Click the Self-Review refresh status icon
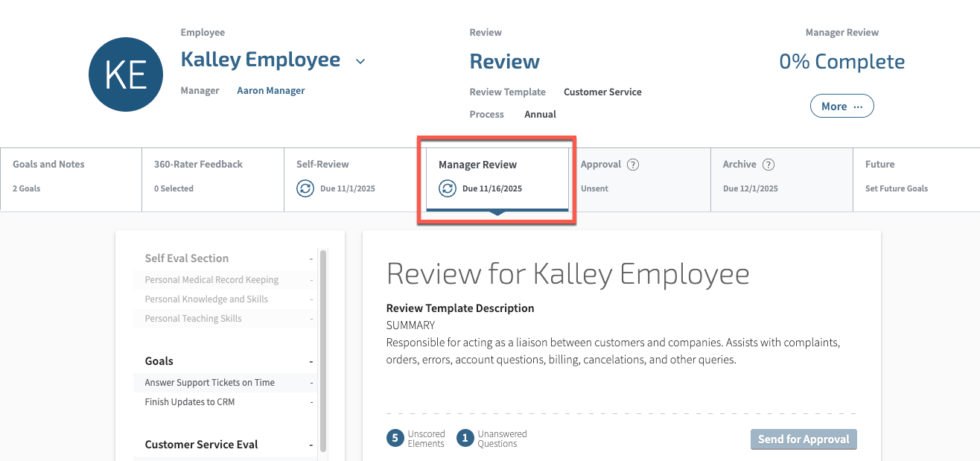Viewport: 980px width, 461px height. [305, 188]
